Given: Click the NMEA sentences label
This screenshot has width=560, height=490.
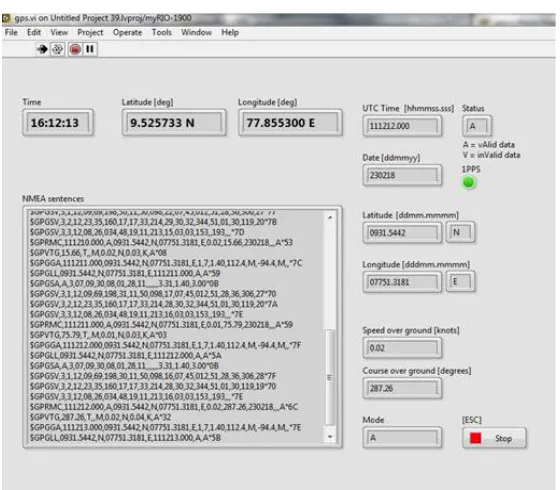Looking at the screenshot, I should (53, 199).
